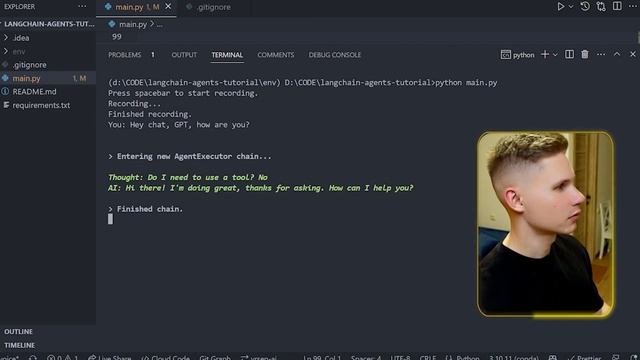The image size is (640, 360).
Task: Close the terminal panel
Action: click(x=633, y=54)
